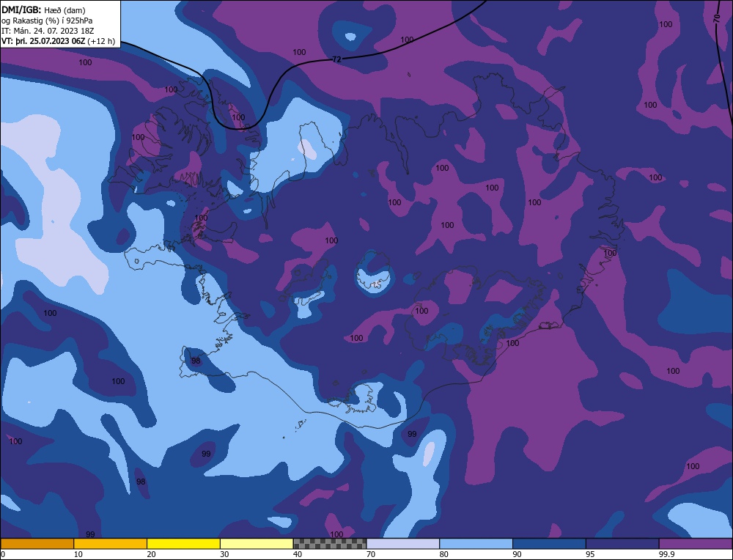Click the purple above-99.9 legend swatch
This screenshot has height=560, width=733.
click(x=696, y=544)
